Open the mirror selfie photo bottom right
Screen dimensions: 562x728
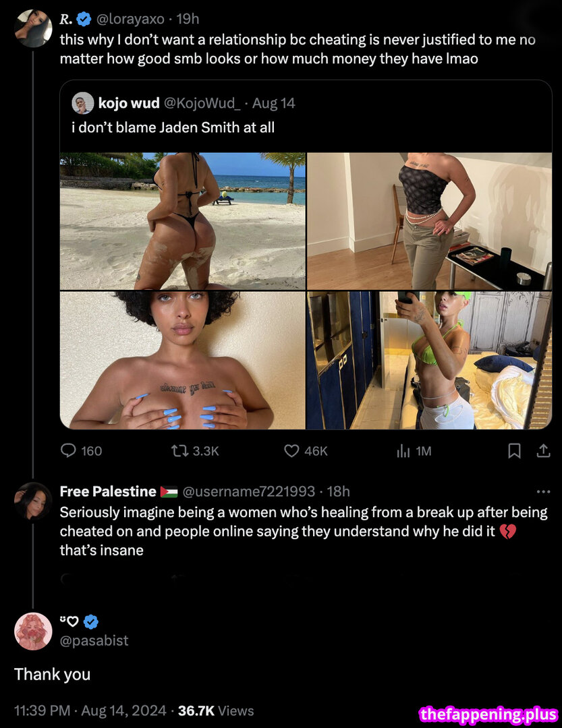click(x=430, y=360)
